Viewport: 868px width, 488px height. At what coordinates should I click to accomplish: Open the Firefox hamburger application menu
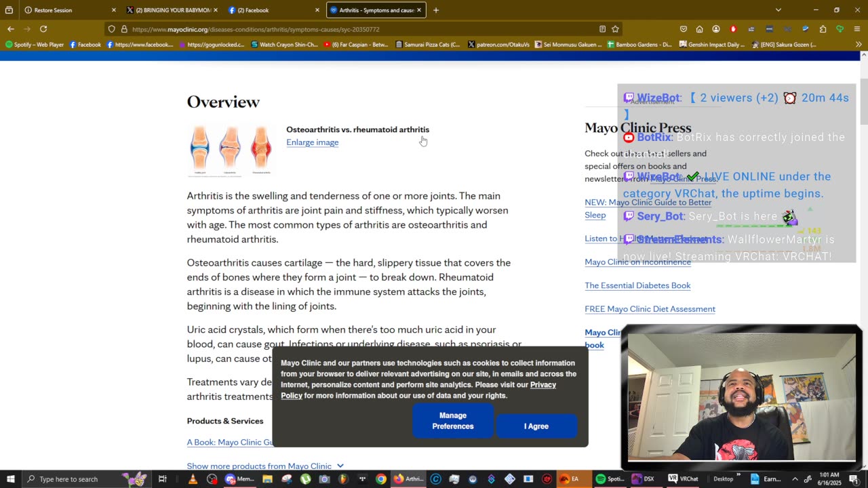click(858, 29)
